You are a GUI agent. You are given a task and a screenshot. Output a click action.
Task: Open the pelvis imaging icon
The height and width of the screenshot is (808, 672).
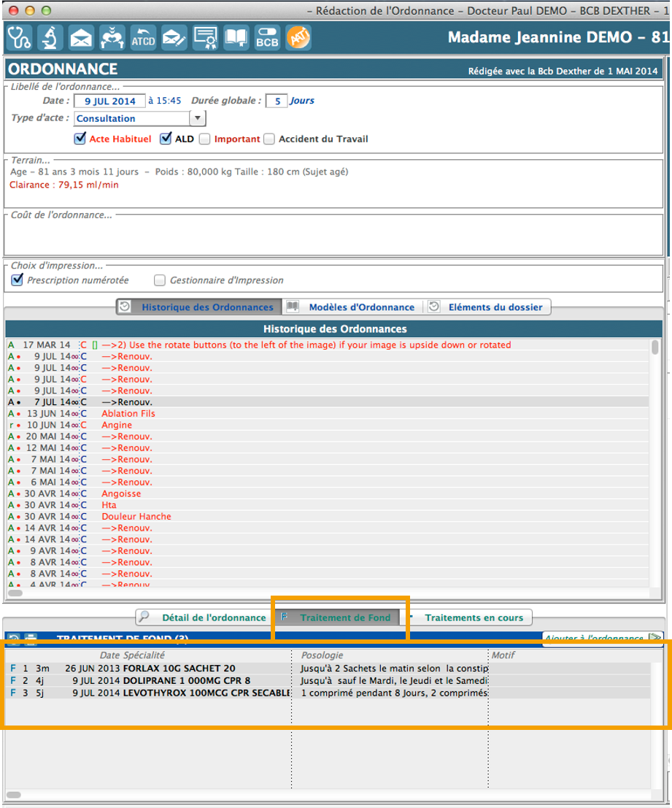pyautogui.click(x=112, y=37)
